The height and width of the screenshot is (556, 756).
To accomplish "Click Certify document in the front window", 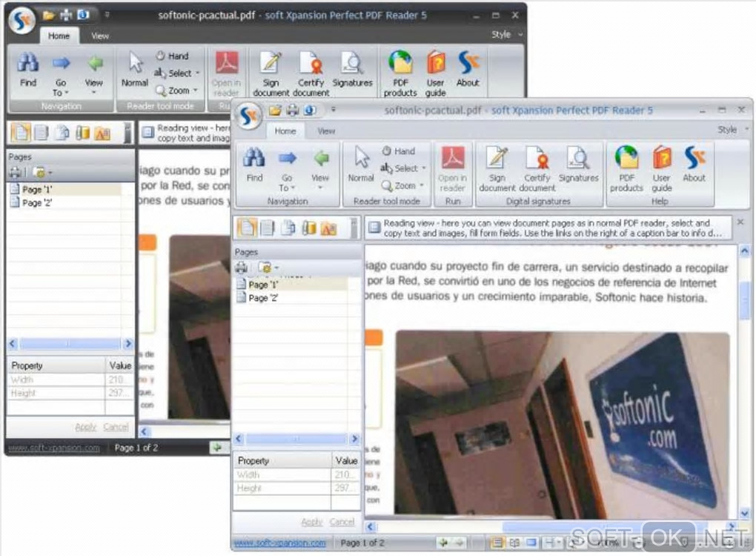I will (537, 171).
